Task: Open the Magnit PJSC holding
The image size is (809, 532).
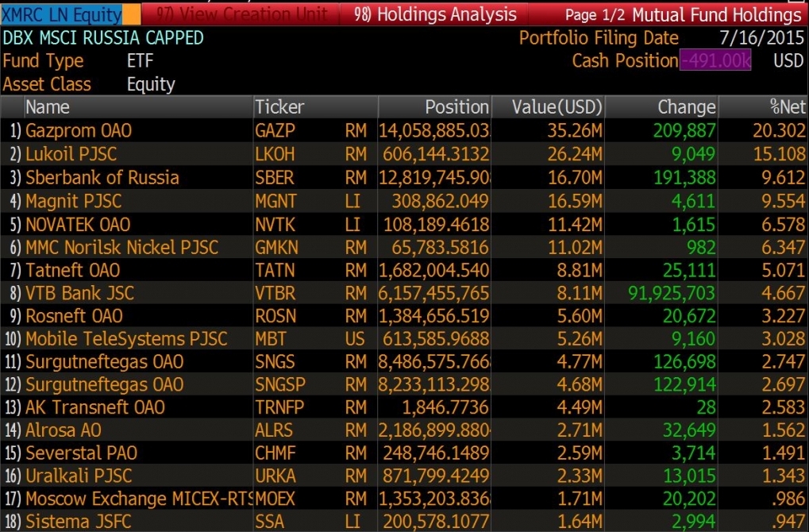Action: [74, 201]
